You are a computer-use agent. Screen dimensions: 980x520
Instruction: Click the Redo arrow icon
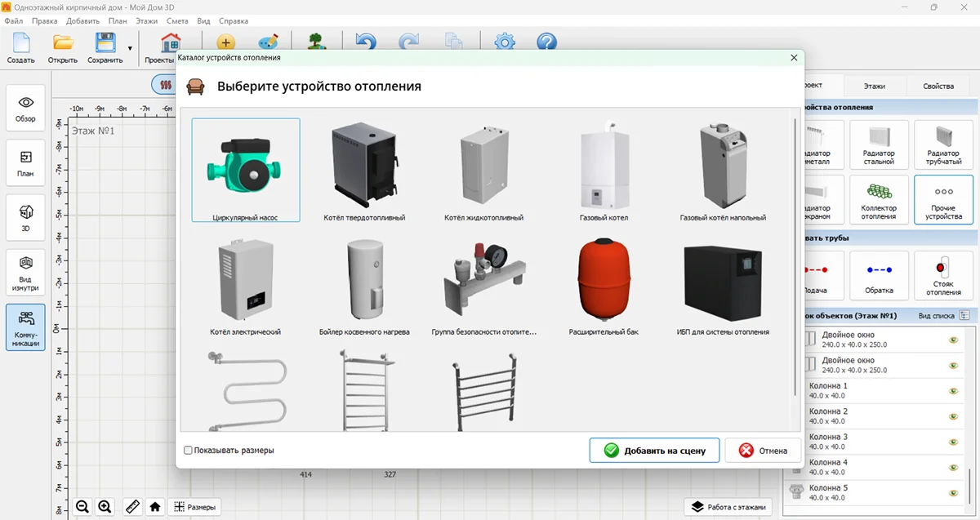409,42
